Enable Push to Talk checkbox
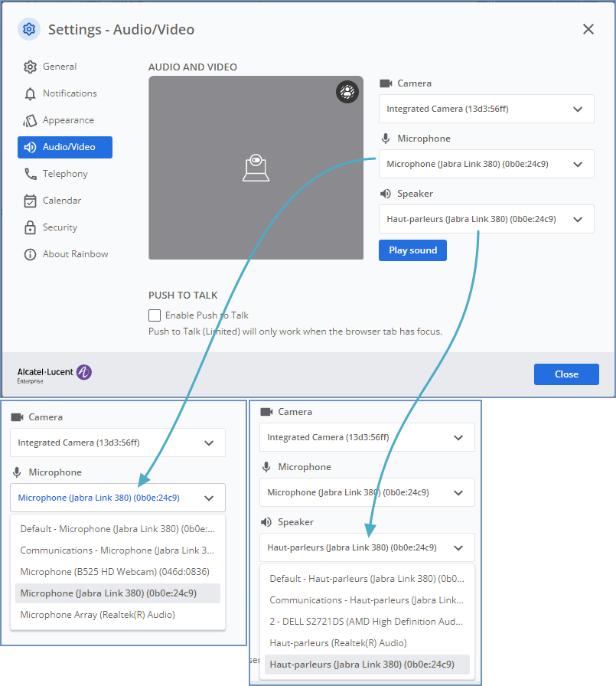616x686 pixels. [x=155, y=315]
